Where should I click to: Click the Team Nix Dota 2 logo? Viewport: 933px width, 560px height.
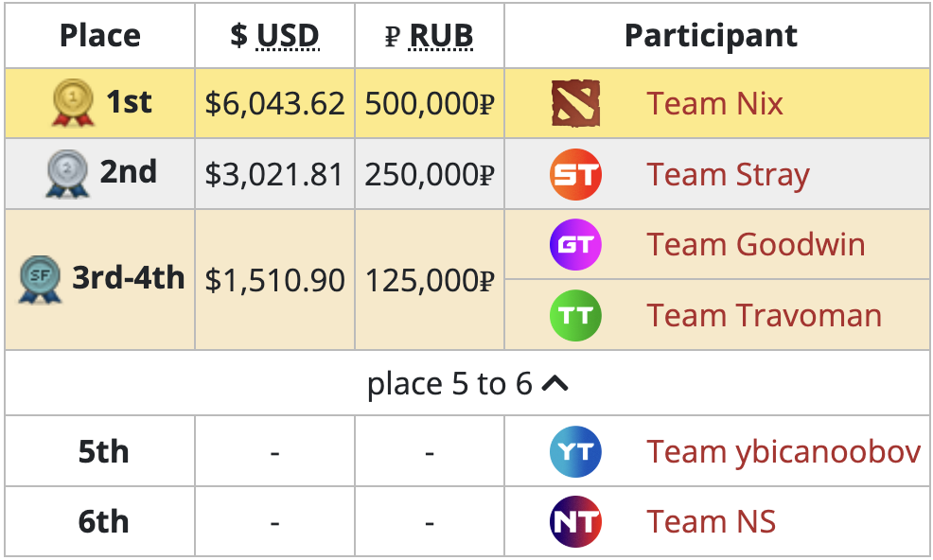pyautogui.click(x=575, y=103)
